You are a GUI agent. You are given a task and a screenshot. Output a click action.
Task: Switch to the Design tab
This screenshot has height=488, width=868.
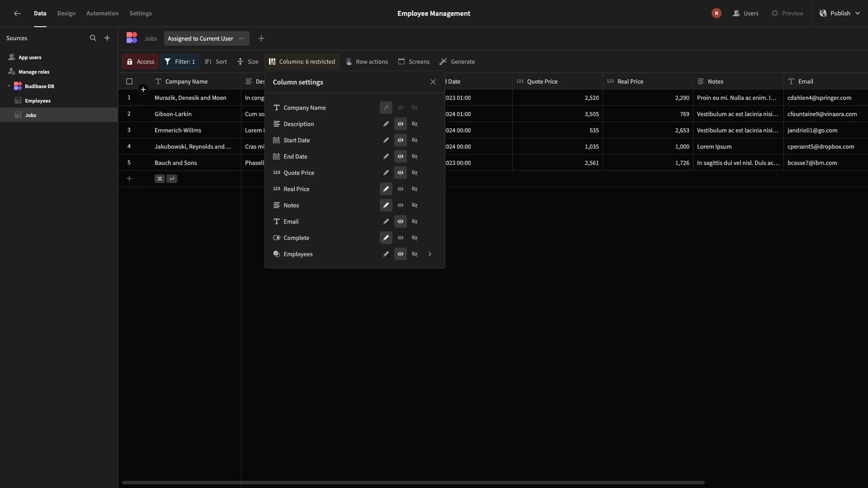[x=66, y=13]
